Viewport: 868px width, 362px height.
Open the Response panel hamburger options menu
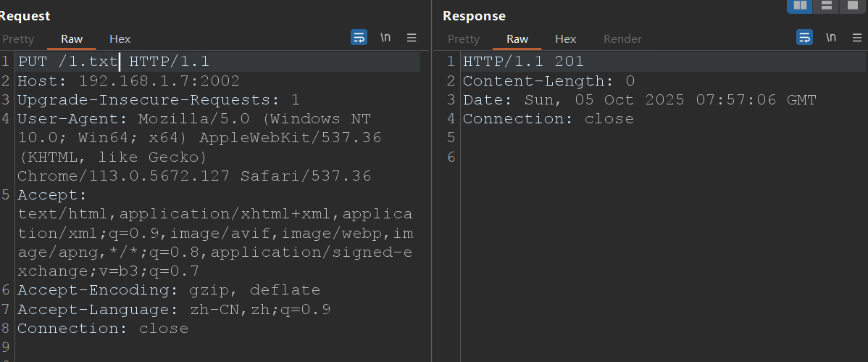[856, 38]
